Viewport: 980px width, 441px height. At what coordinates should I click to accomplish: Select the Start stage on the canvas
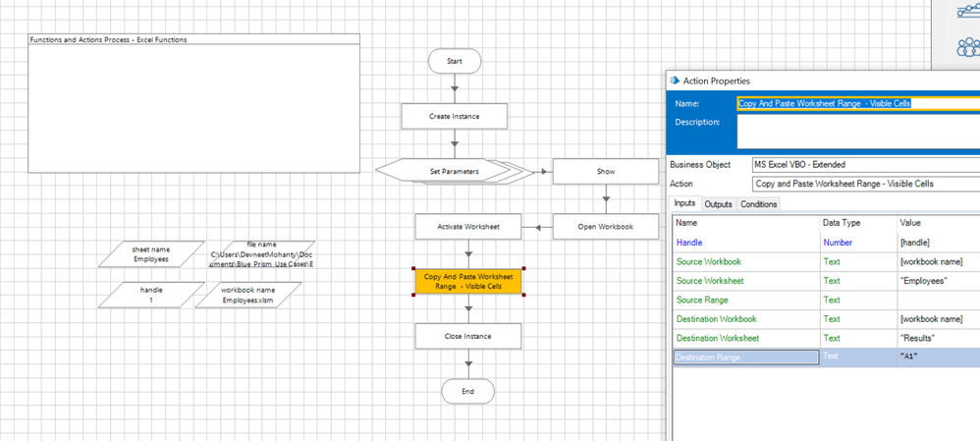point(455,61)
